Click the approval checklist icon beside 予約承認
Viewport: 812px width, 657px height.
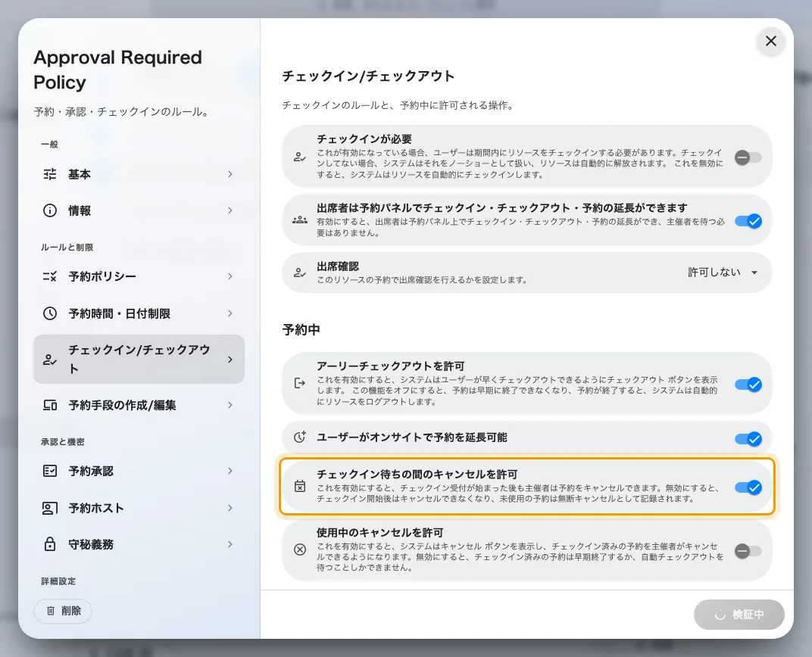pyautogui.click(x=50, y=471)
